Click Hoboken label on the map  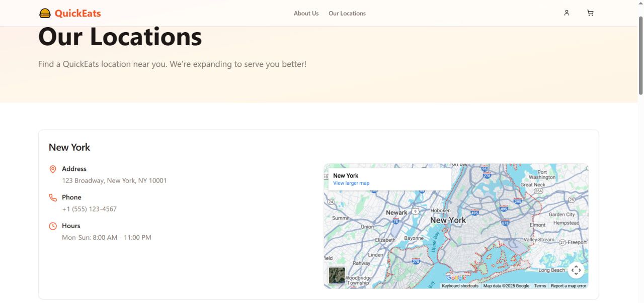(x=441, y=211)
